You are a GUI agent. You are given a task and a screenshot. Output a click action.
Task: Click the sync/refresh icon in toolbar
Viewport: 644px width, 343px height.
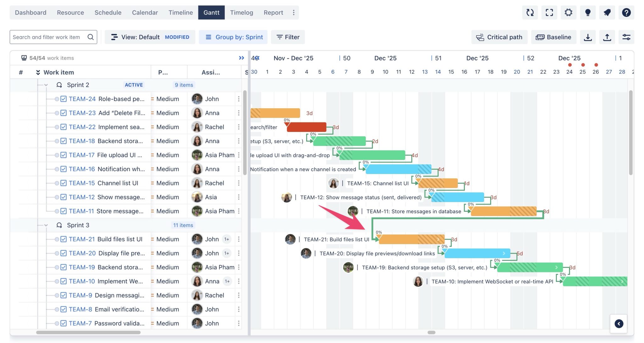(x=530, y=13)
